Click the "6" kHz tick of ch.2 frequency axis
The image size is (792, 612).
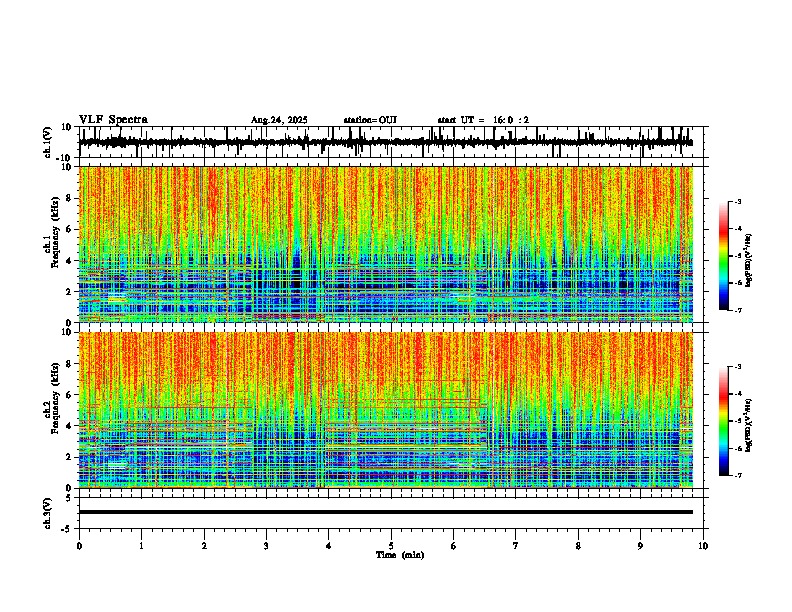click(70, 395)
